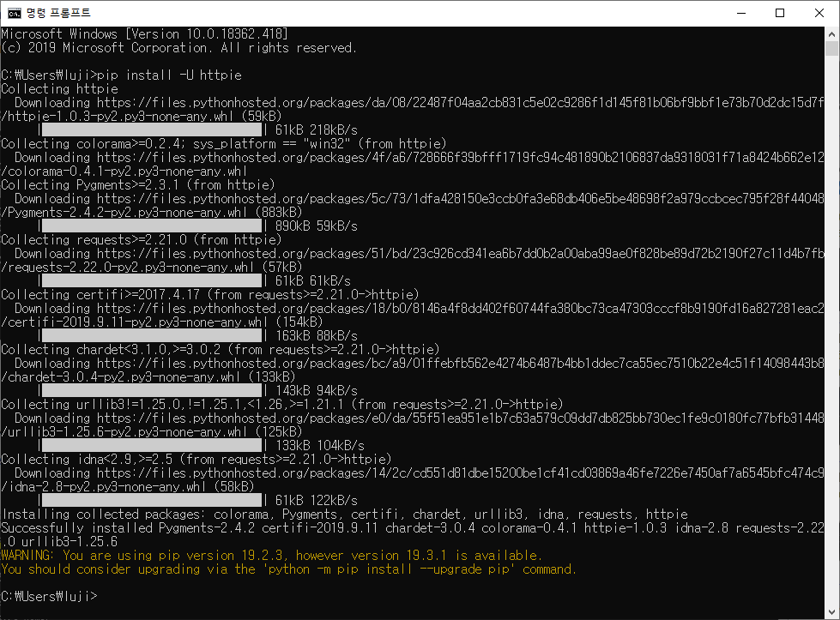Click the 'Collecting colorama>=0.2.4' line

[223, 143]
